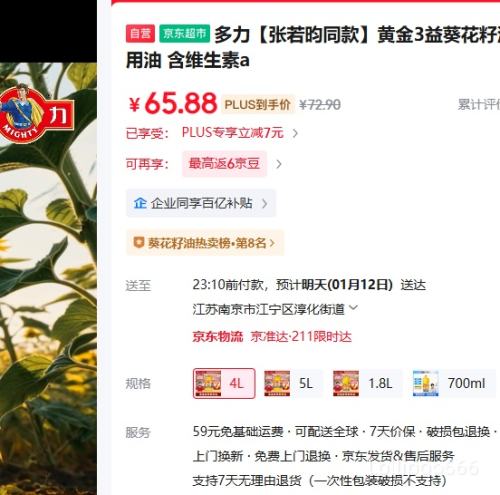
Task: Select the 1.8L specification option
Action: [x=367, y=383]
